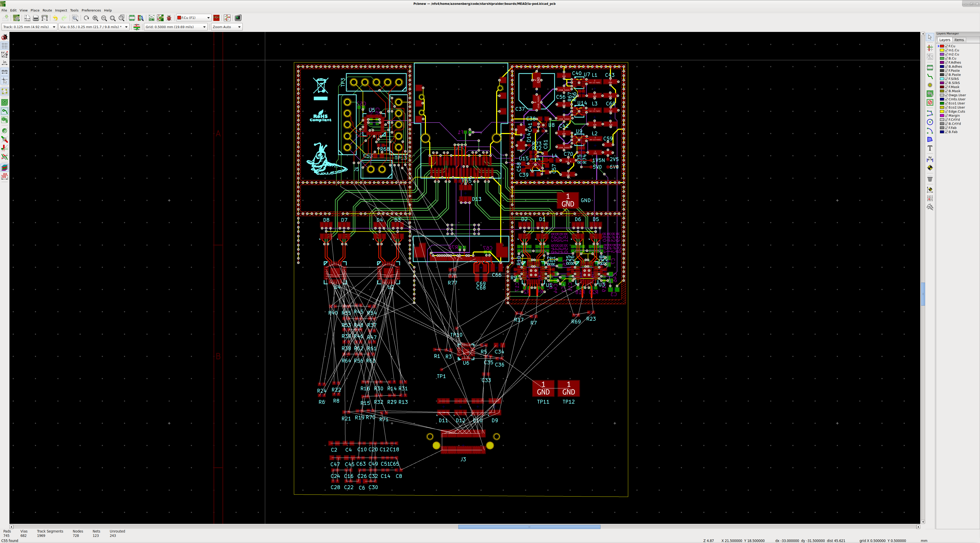Run design rules check ladybug icon

coord(169,18)
